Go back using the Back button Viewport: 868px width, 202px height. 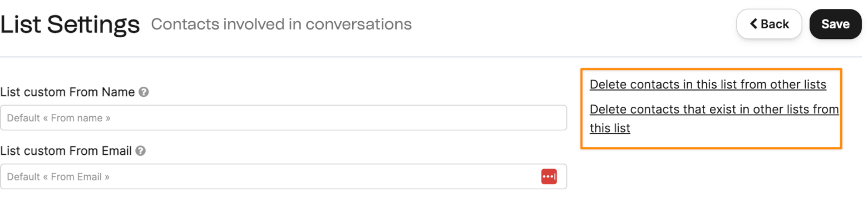(769, 24)
